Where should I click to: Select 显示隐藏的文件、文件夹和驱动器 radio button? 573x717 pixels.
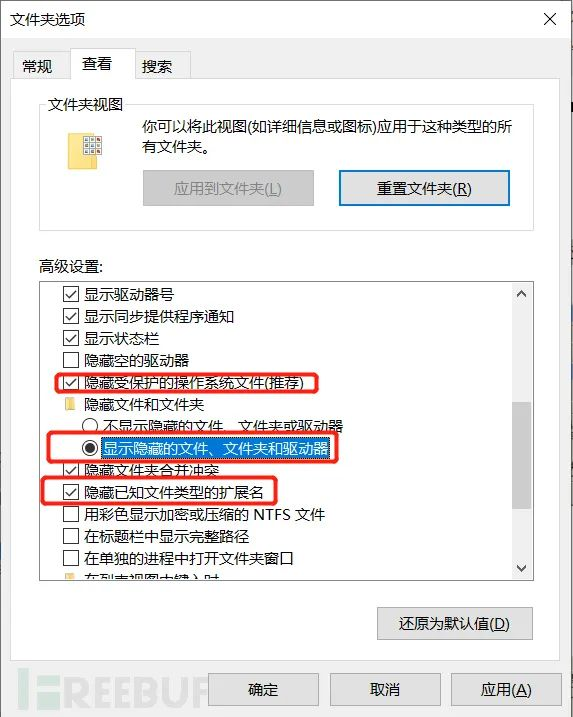(90, 448)
